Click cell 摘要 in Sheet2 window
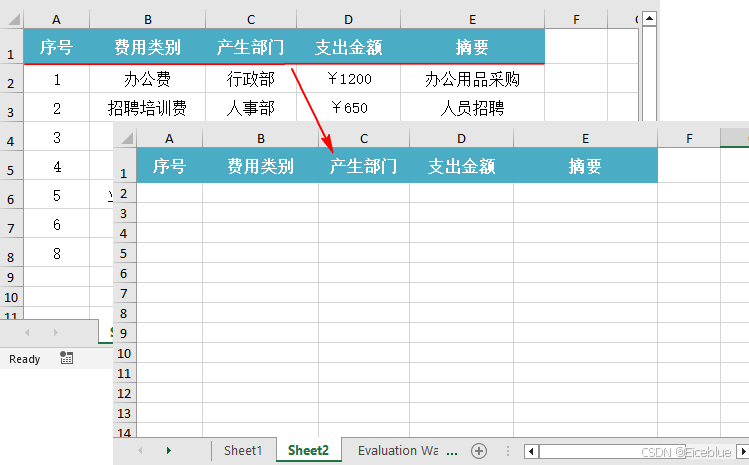 click(586, 166)
